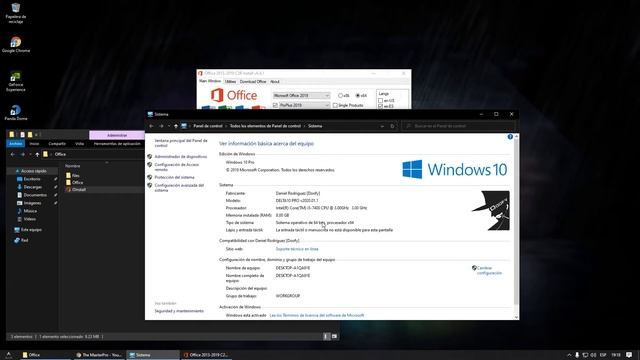Open the Administrar contextual tab
Image resolution: width=640 pixels, height=360 pixels.
tap(117, 135)
